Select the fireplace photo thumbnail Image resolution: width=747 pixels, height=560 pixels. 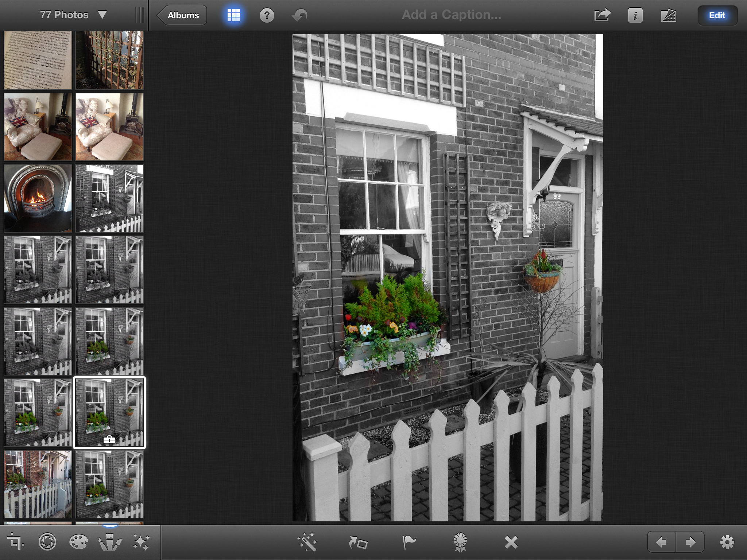(x=38, y=198)
